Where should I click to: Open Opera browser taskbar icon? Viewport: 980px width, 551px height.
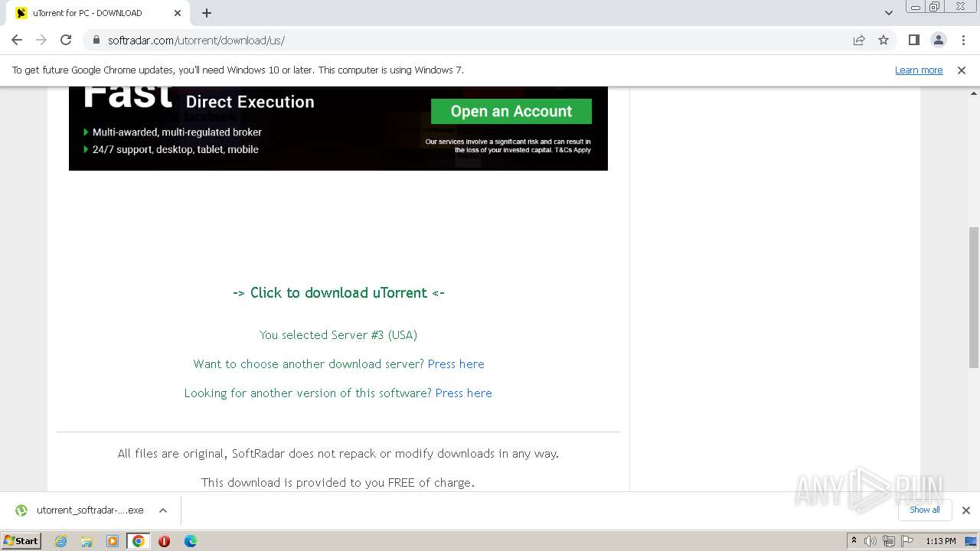(164, 541)
